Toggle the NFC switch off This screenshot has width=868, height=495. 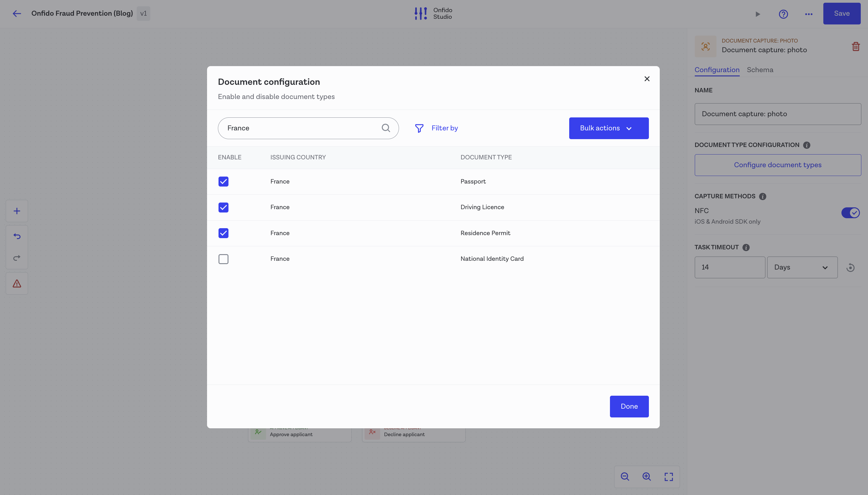pos(850,213)
